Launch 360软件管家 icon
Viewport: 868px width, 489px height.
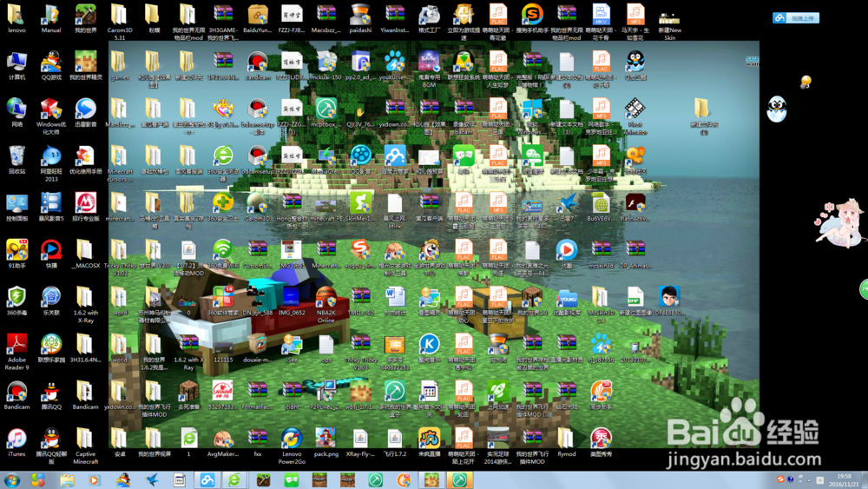point(223,297)
